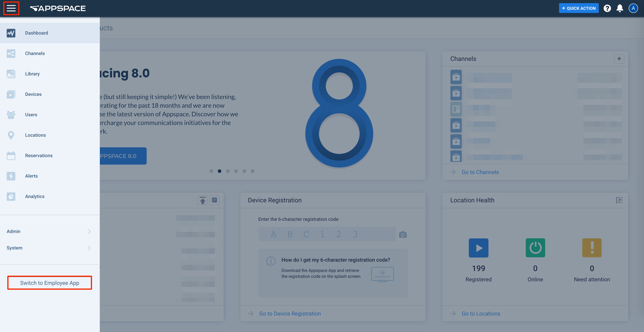Open Library from the sidebar menu
This screenshot has height=332, width=644.
(x=50, y=74)
